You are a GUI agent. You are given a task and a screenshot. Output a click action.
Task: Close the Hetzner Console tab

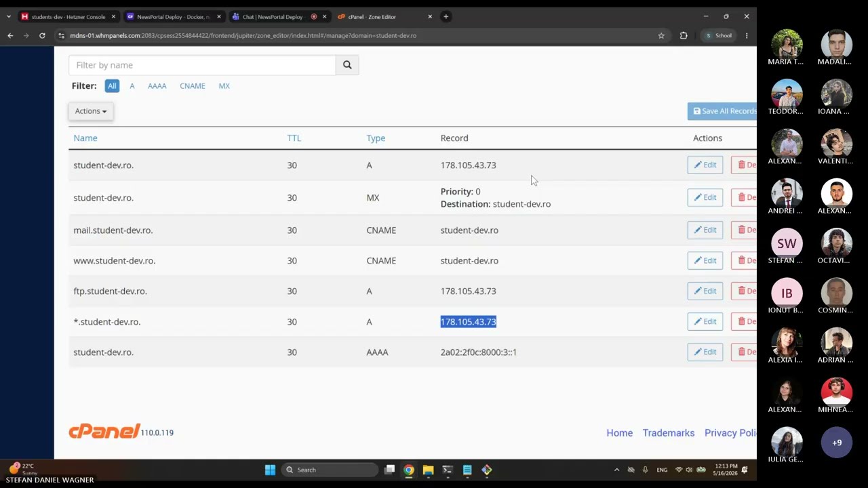113,16
